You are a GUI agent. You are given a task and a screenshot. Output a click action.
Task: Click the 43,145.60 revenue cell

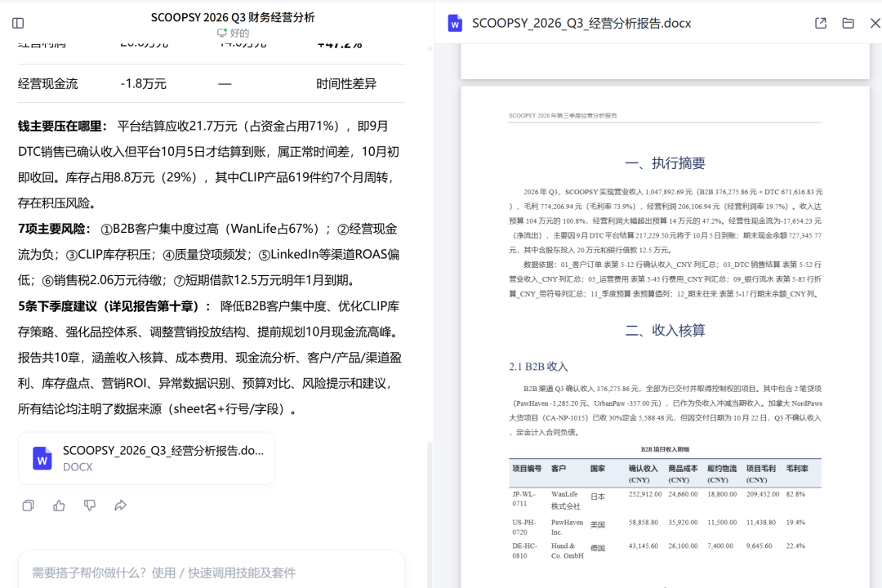[643, 546]
